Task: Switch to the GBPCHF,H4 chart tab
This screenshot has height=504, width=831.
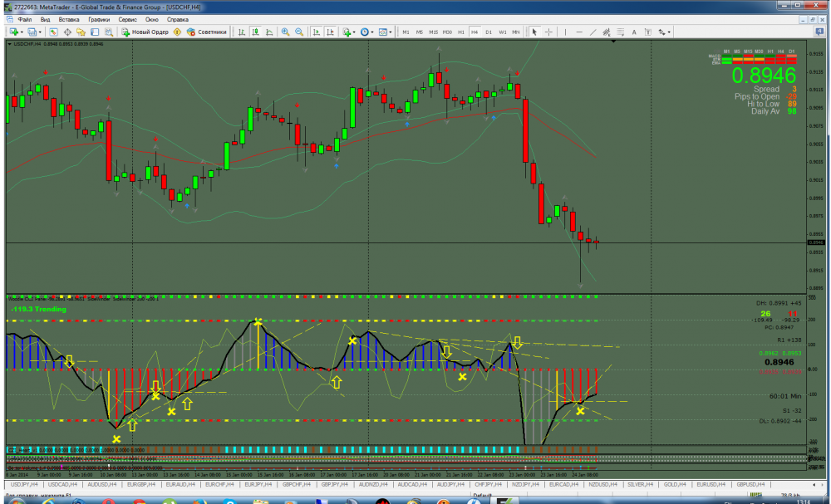Action: click(x=297, y=484)
